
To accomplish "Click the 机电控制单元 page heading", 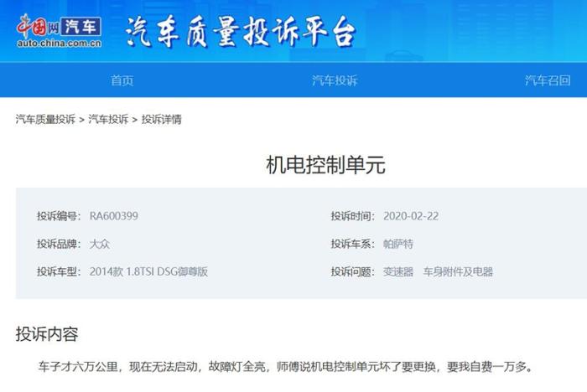I will pos(325,165).
